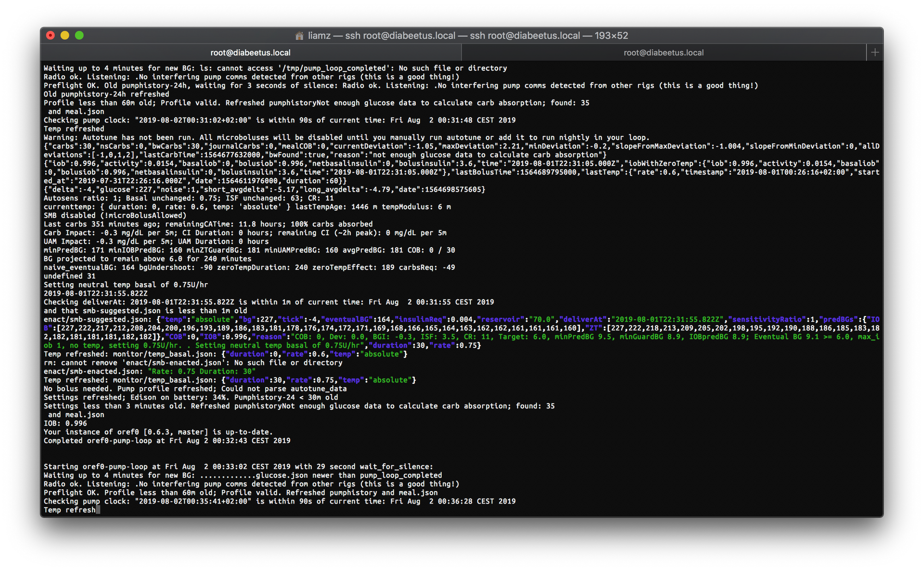Minimize the window using the yellow button
Screen dimensions: 924x571
65,35
